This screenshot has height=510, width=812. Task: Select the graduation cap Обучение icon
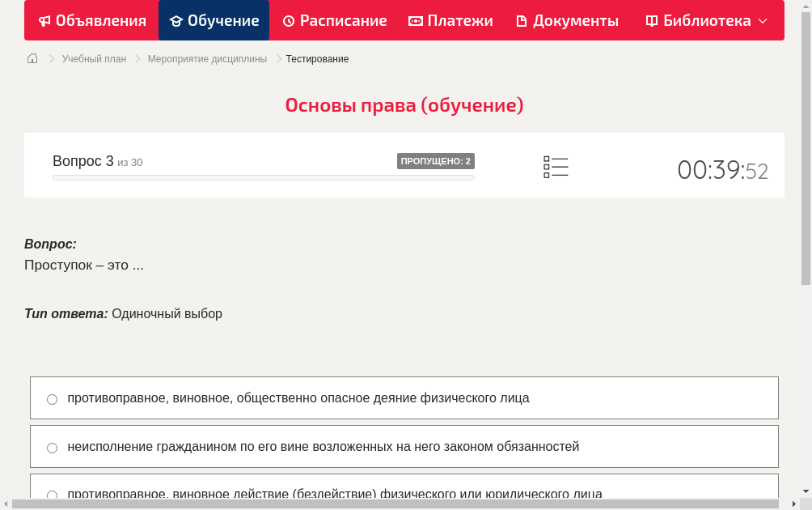pos(177,20)
